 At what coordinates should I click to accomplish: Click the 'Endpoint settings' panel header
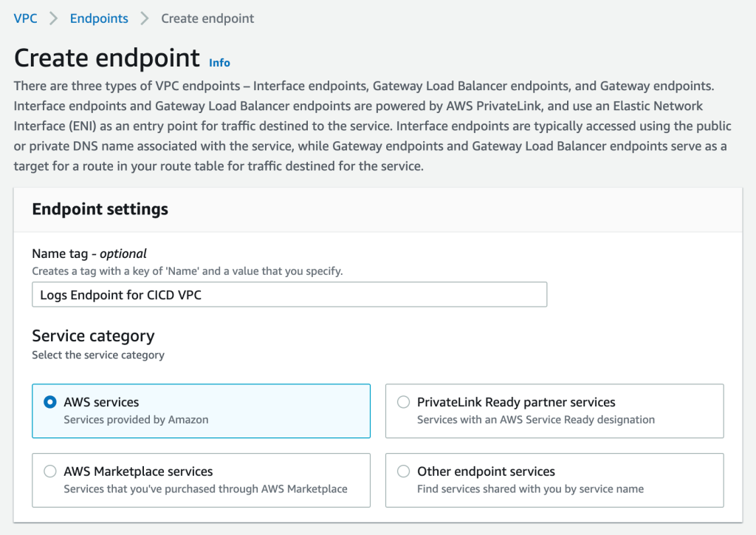100,209
